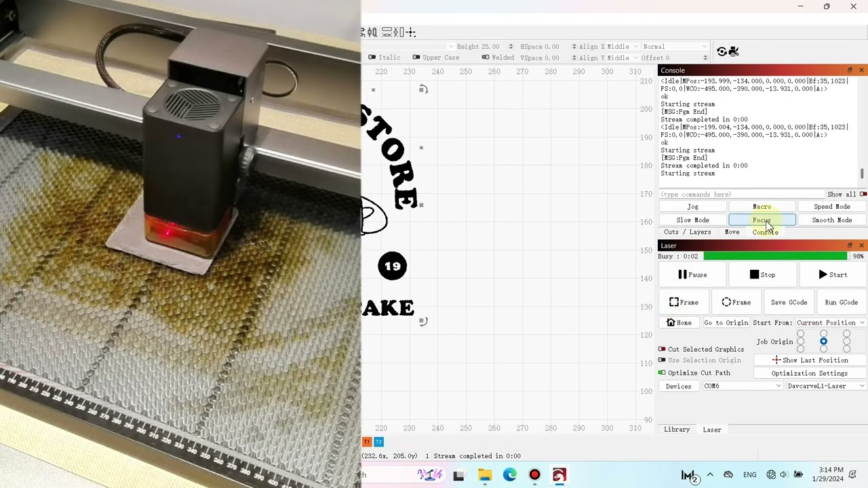Toggle Optimize Cut Path switch
The height and width of the screenshot is (488, 868).
pyautogui.click(x=662, y=373)
